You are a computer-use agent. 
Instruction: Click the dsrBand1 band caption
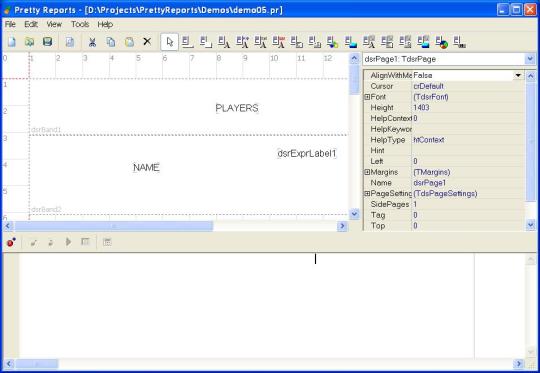point(46,130)
